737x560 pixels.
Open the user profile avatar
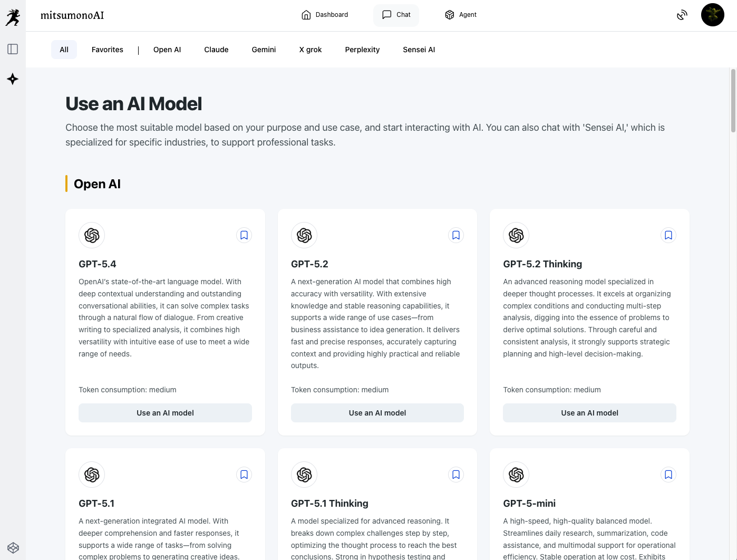pyautogui.click(x=713, y=15)
